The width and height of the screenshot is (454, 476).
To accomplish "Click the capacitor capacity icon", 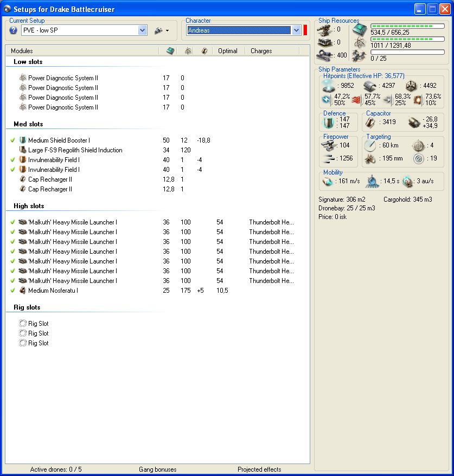I will (x=370, y=123).
